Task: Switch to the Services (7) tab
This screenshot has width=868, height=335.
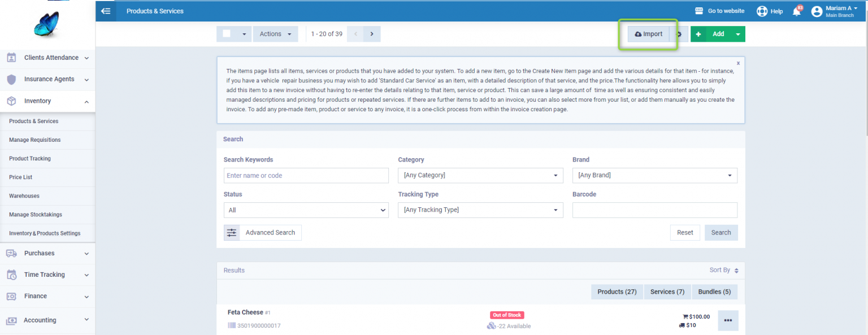Action: click(x=667, y=292)
